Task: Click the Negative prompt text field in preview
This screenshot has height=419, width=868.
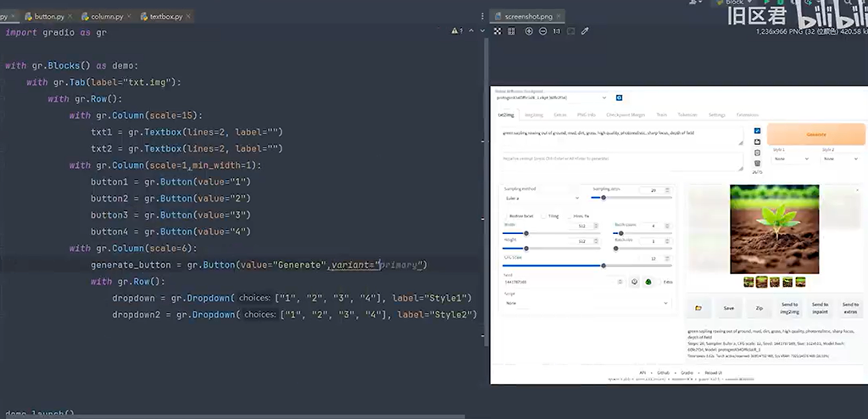Action: tap(622, 162)
